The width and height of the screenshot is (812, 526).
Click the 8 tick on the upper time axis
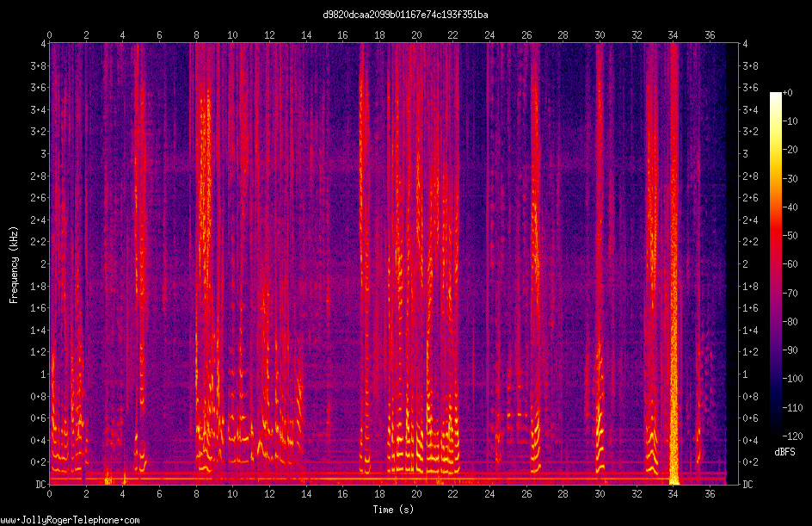pyautogui.click(x=196, y=35)
